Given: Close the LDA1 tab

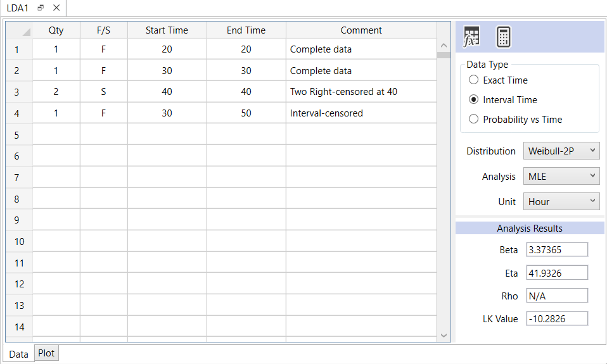Looking at the screenshot, I should [56, 8].
